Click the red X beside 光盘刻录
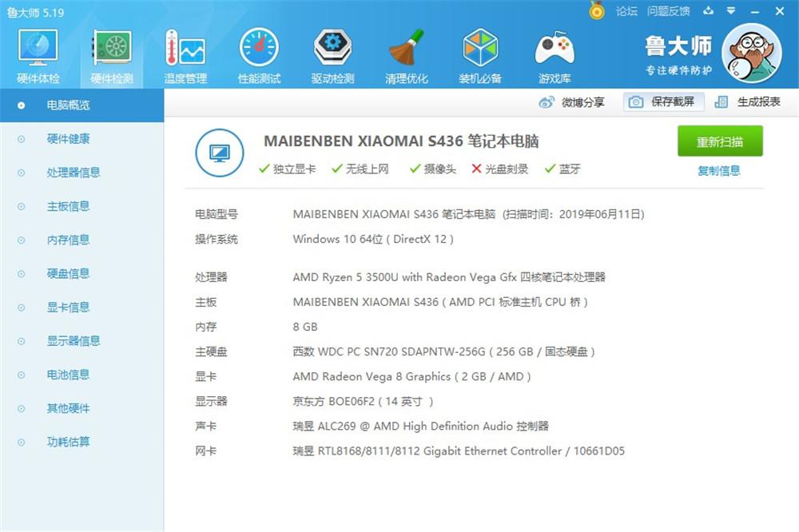The width and height of the screenshot is (799, 532). 475,169
